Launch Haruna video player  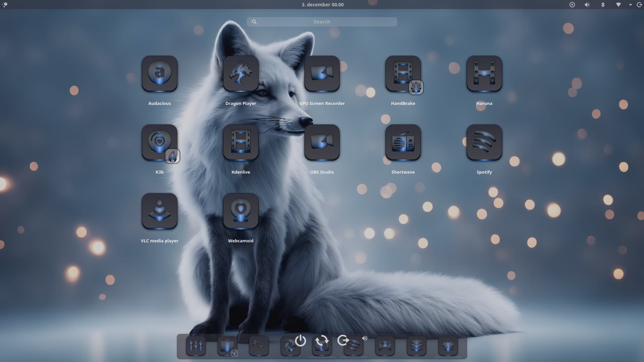(484, 74)
